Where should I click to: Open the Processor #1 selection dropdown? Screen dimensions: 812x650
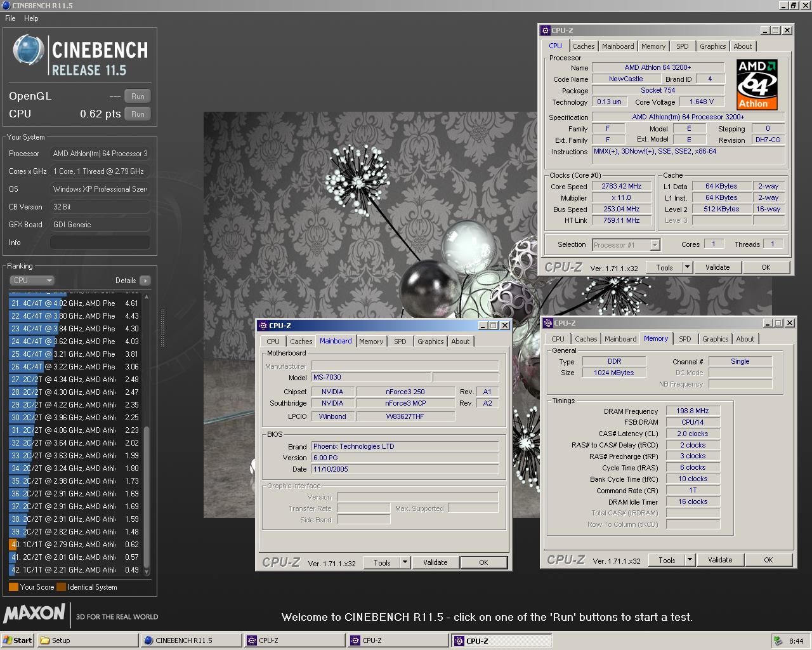click(655, 245)
